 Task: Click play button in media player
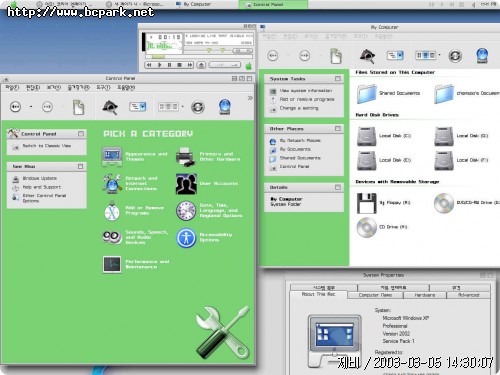pos(159,65)
